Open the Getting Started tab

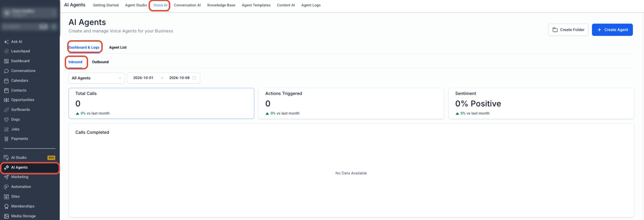(x=106, y=5)
